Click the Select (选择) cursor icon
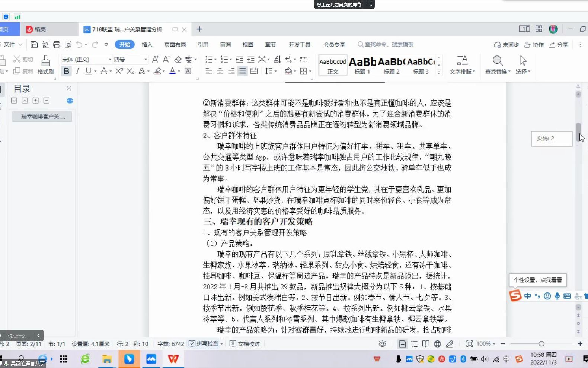The height and width of the screenshot is (368, 588). (x=523, y=65)
